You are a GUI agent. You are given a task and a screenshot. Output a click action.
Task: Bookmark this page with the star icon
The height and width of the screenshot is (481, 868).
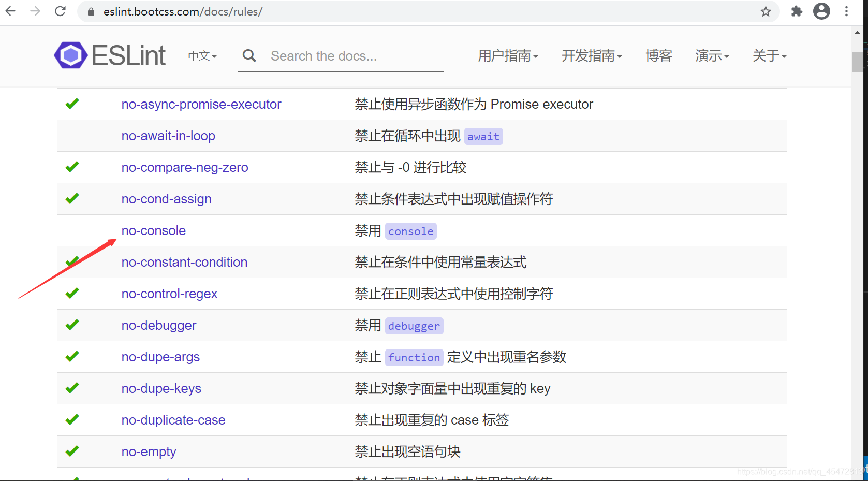(766, 11)
